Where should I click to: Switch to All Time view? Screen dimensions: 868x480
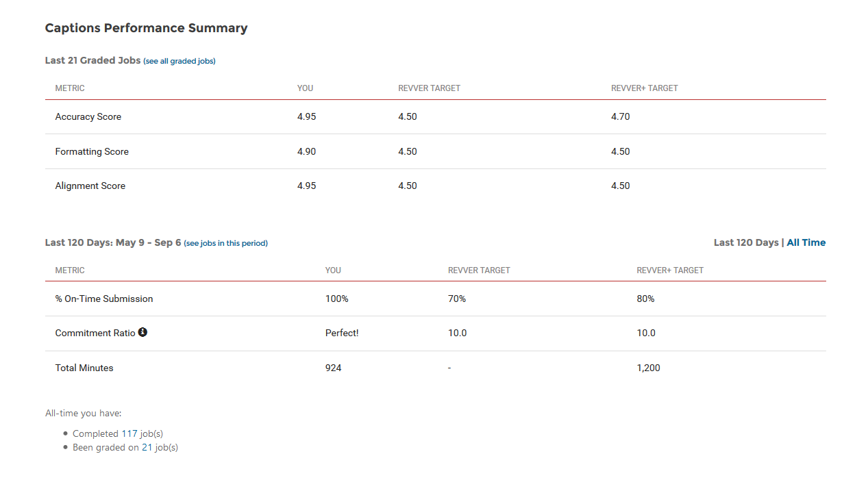(806, 242)
